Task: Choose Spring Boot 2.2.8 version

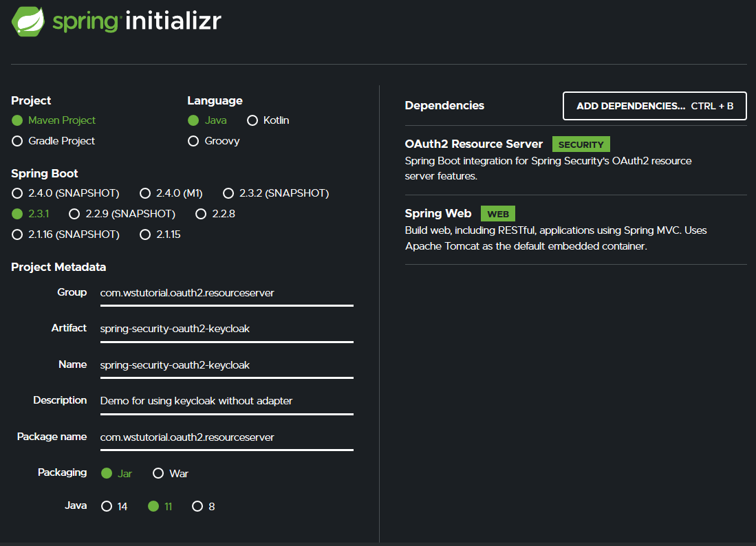Action: click(x=201, y=214)
